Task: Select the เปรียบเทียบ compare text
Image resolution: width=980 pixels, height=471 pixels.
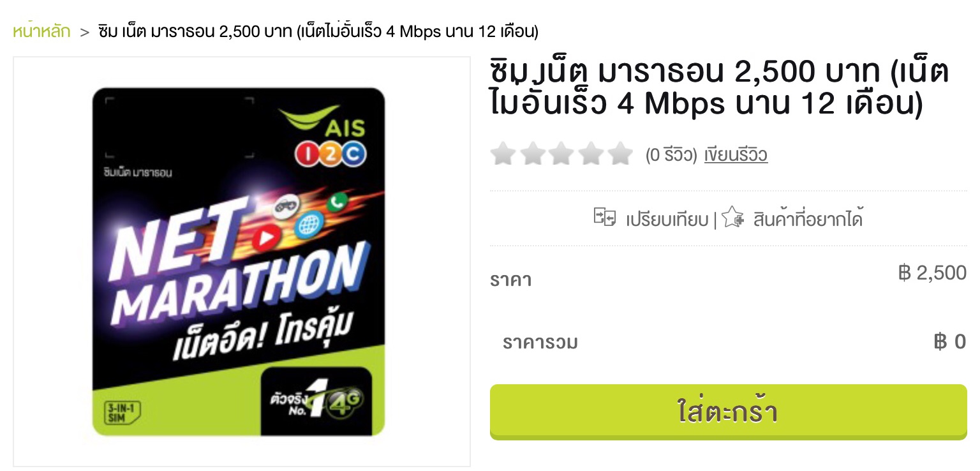Action: (x=667, y=220)
